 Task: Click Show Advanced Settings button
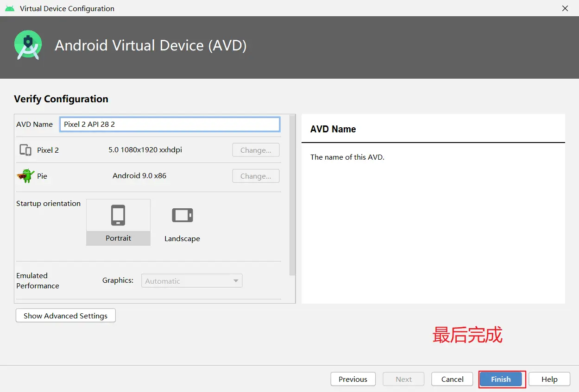click(x=65, y=316)
